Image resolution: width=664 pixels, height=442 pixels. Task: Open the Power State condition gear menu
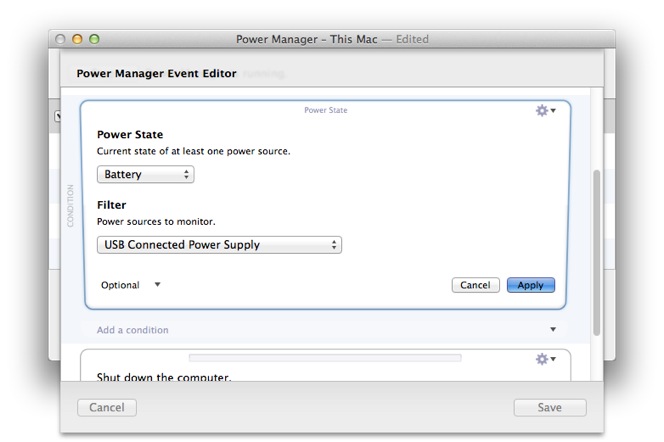(x=545, y=110)
